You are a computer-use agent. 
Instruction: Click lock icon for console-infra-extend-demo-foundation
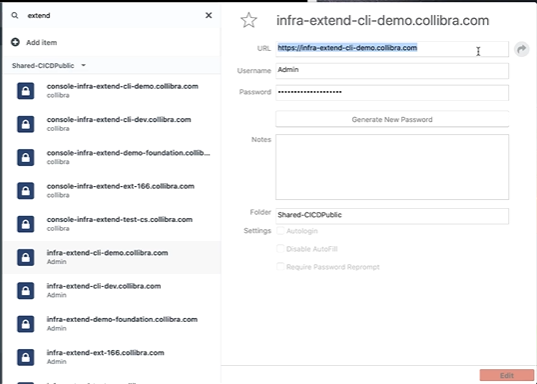point(26,157)
